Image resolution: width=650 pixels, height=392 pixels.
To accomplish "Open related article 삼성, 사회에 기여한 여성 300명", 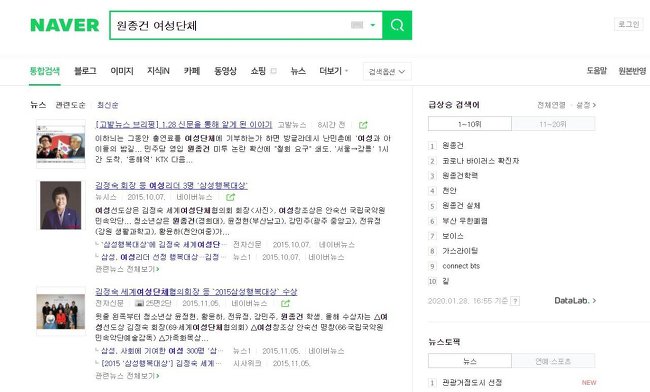I will pos(162,351).
